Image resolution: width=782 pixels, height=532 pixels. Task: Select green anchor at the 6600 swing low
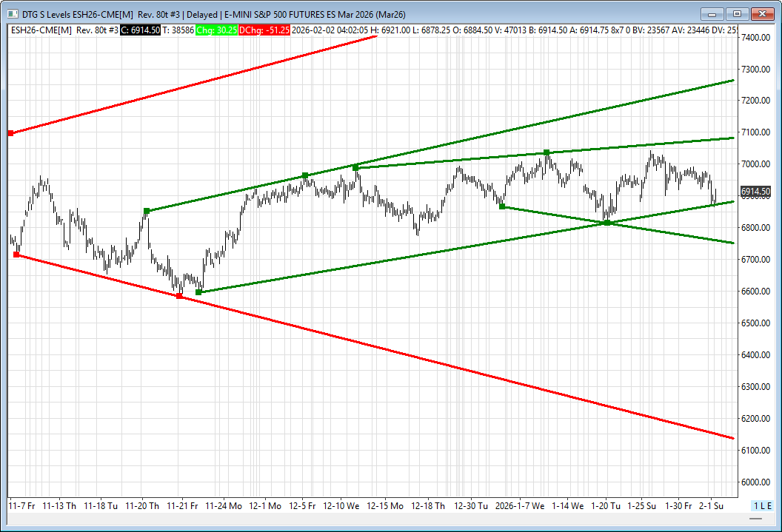pos(198,292)
